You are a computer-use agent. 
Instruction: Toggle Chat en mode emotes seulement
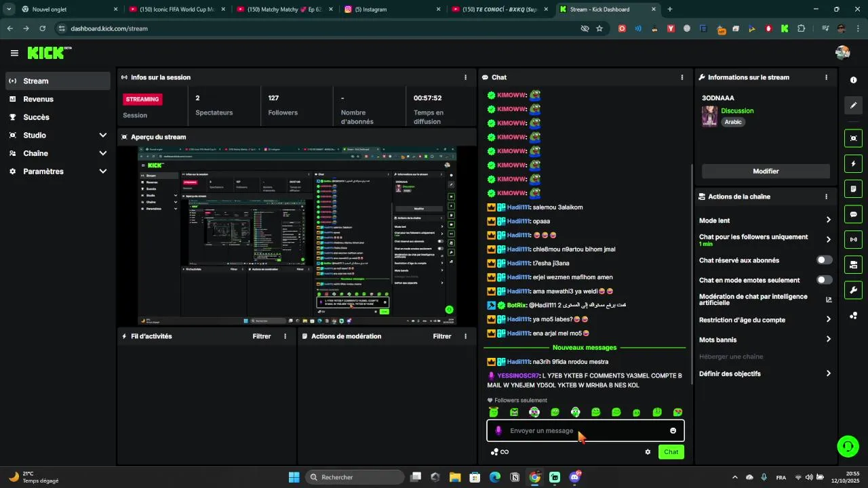pos(824,280)
